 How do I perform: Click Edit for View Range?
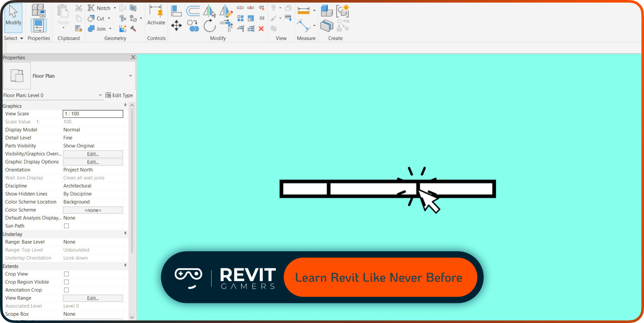[93, 298]
